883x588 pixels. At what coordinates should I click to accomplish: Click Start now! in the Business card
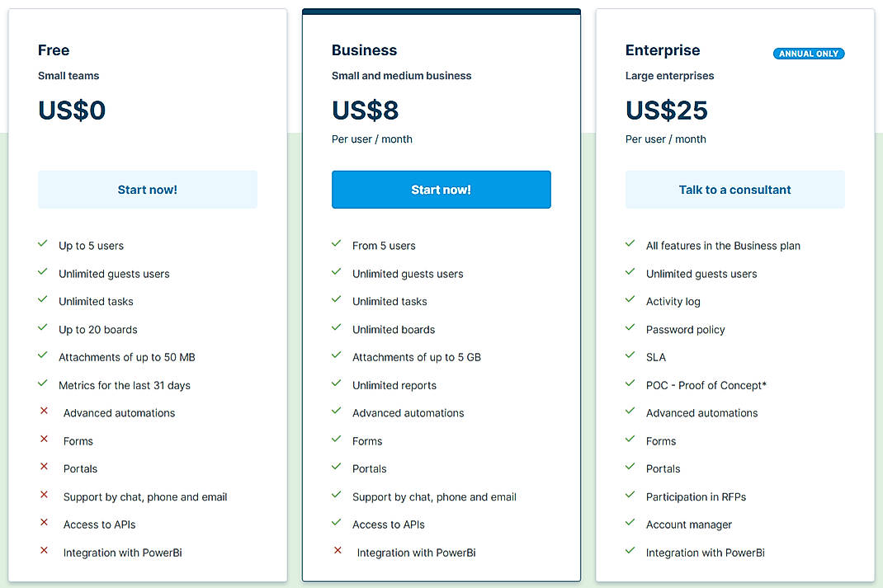(x=441, y=189)
